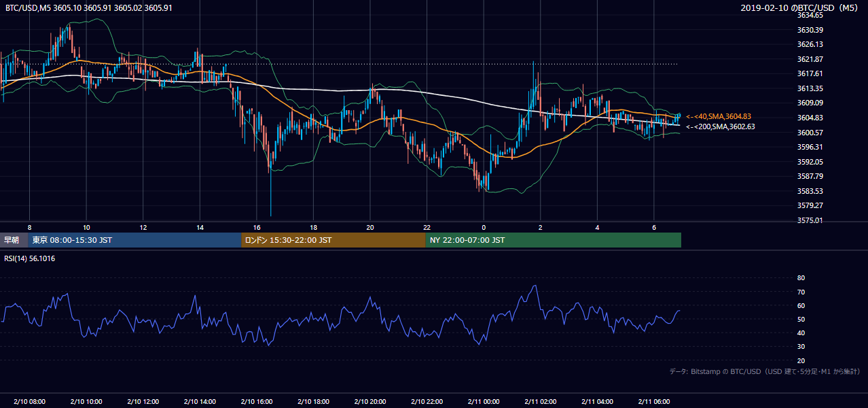Click the 2/10 14:00 date axis label
Viewport: 868px width, 408px height.
(200, 402)
